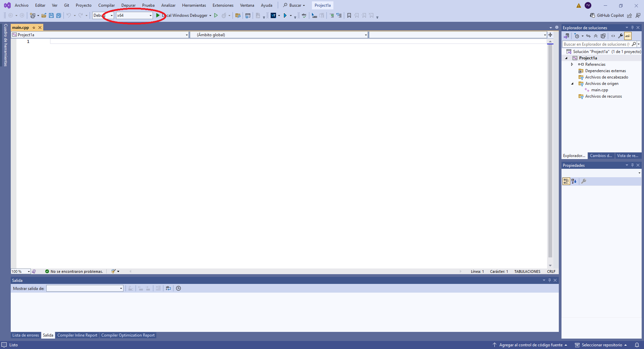Collapse the Archivos de origen node
Screen dimensions: 644x349
pyautogui.click(x=572, y=84)
